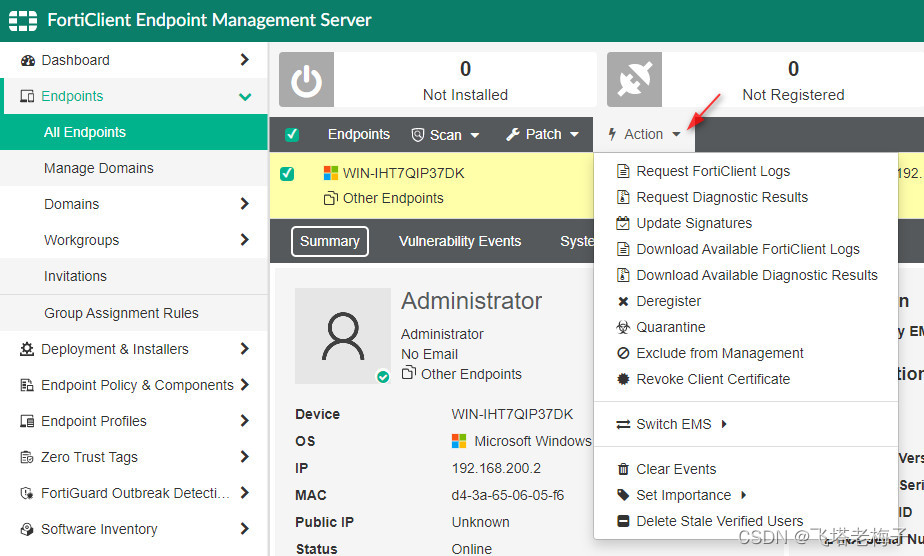
Task: Click the green verified badge on avatar
Action: pyautogui.click(x=383, y=377)
